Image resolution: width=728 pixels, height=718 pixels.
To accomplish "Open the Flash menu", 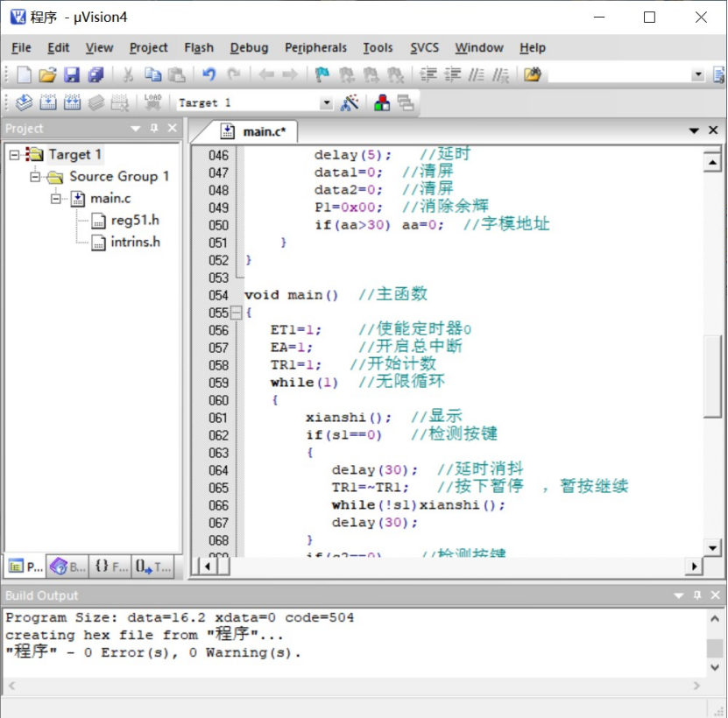I will click(199, 48).
